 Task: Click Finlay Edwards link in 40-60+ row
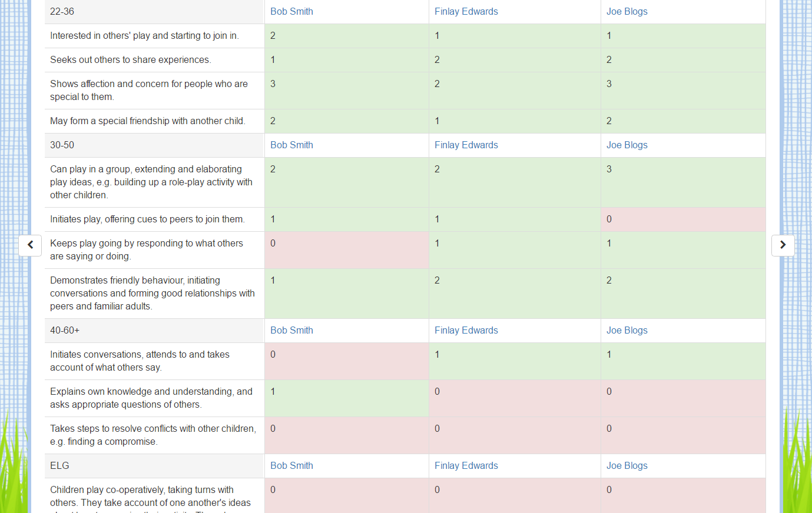tap(466, 331)
